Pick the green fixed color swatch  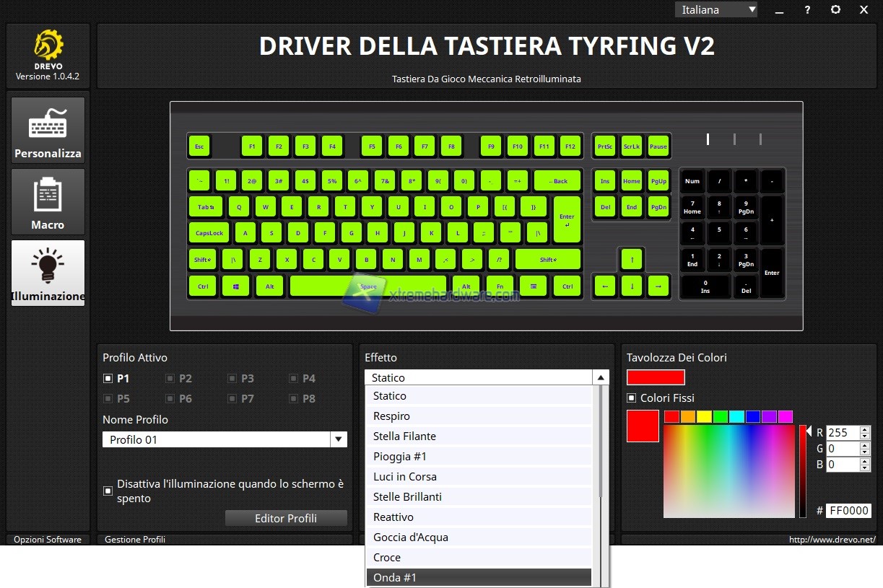click(x=721, y=416)
